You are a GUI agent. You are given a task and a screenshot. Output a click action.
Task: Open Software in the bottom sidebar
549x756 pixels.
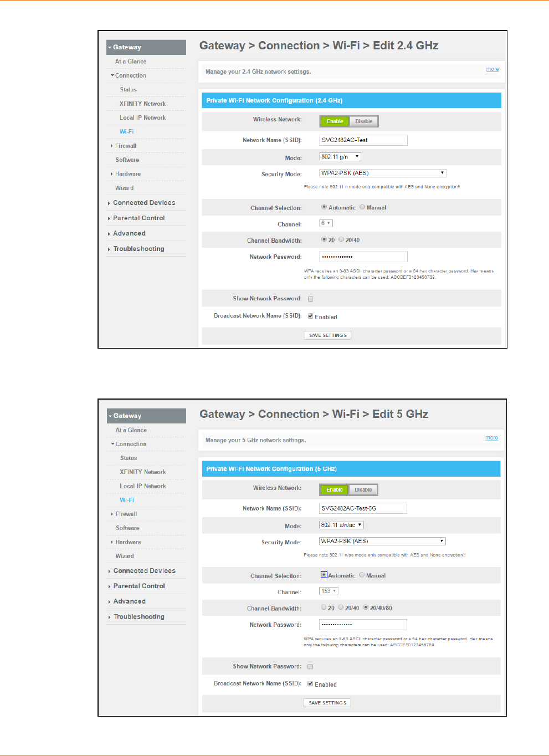(x=127, y=528)
